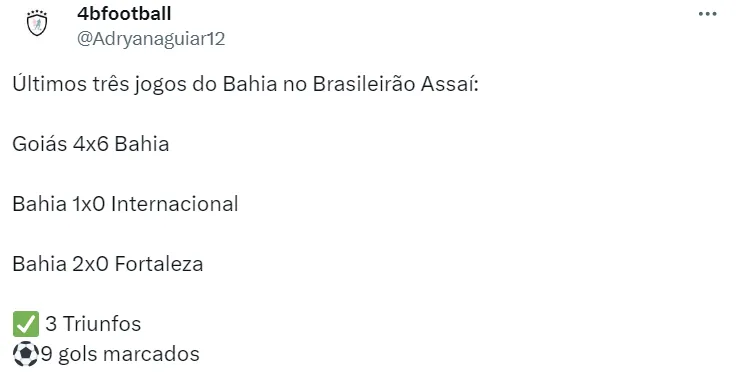Select the 'Goiás 4x6 Bahia' line
The image size is (739, 377).
[90, 144]
